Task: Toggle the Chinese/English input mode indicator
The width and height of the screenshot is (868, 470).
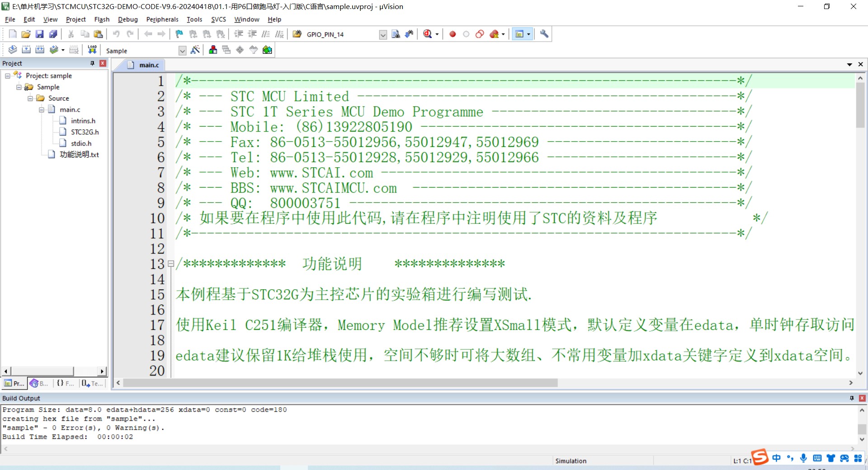Action: coord(776,458)
